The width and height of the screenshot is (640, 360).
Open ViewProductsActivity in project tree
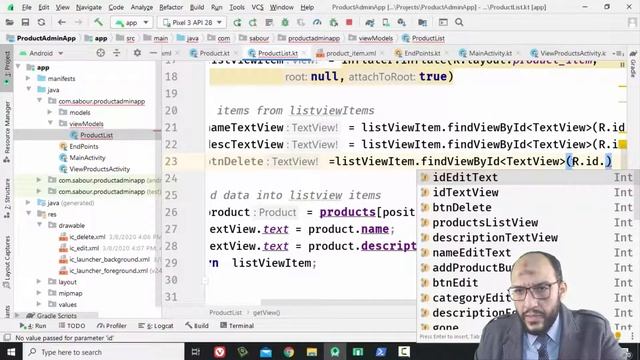point(99,169)
